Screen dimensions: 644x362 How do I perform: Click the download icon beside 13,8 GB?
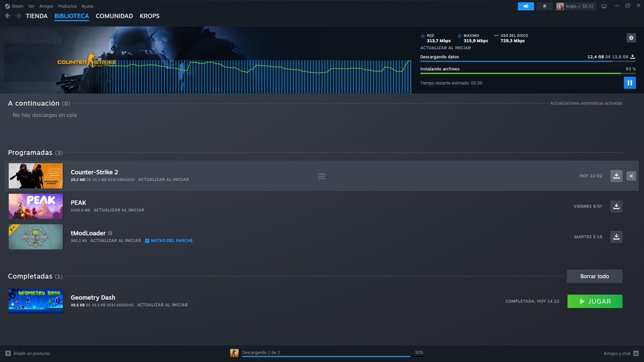pos(633,56)
